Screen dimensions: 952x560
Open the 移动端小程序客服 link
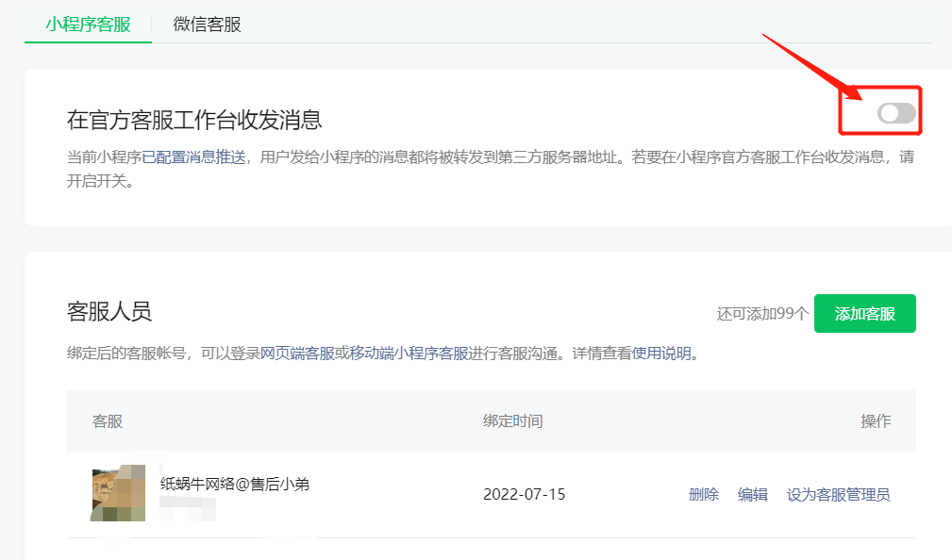point(409,354)
